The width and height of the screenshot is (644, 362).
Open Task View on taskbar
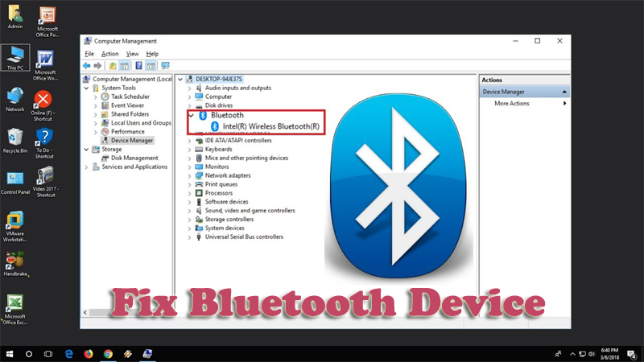[x=48, y=354]
